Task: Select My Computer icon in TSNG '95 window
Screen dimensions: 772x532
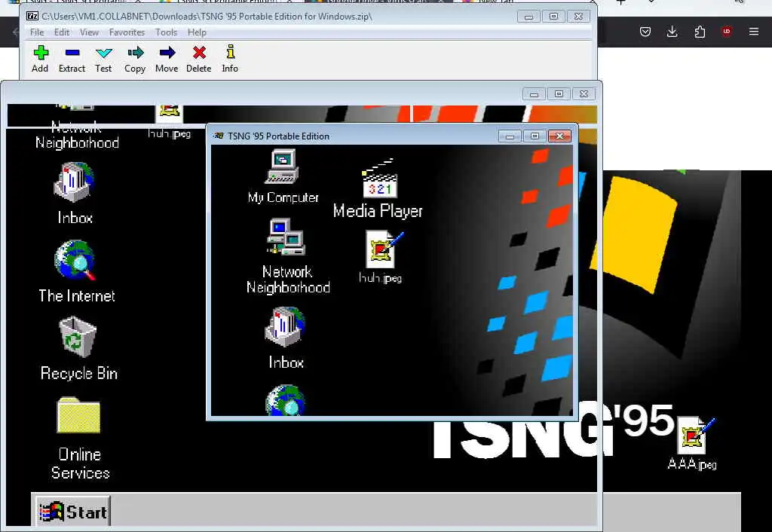Action: pos(283,167)
